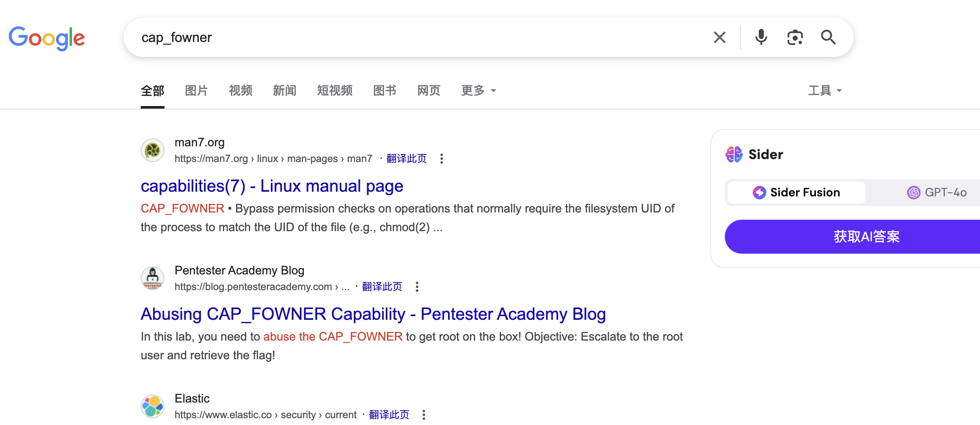Screen dimensions: 980x425
Task: Translate the Elastic result page
Action: click(389, 415)
